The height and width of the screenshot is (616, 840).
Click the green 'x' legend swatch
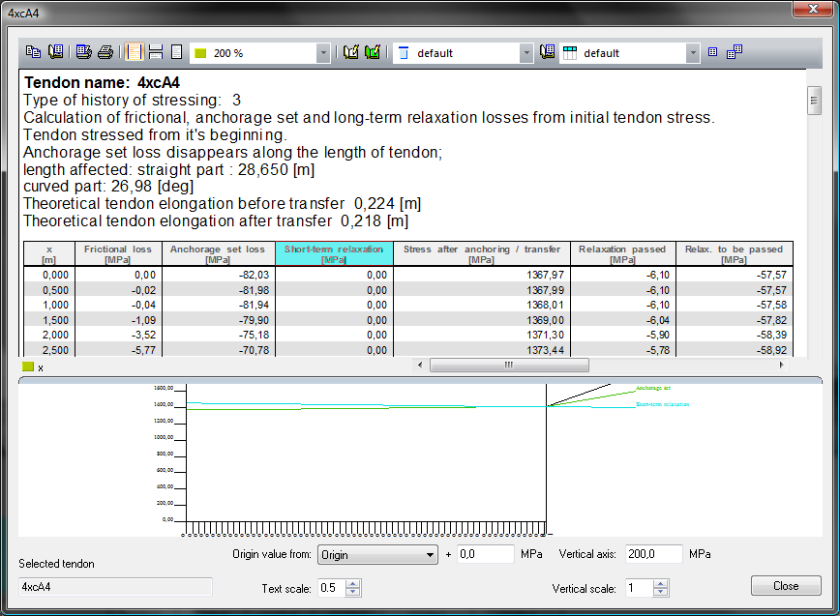(x=28, y=367)
